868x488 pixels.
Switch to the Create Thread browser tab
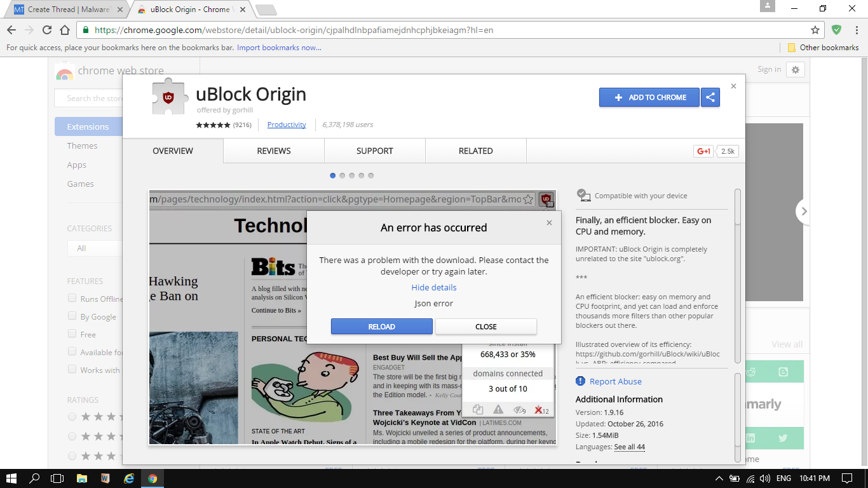66,10
